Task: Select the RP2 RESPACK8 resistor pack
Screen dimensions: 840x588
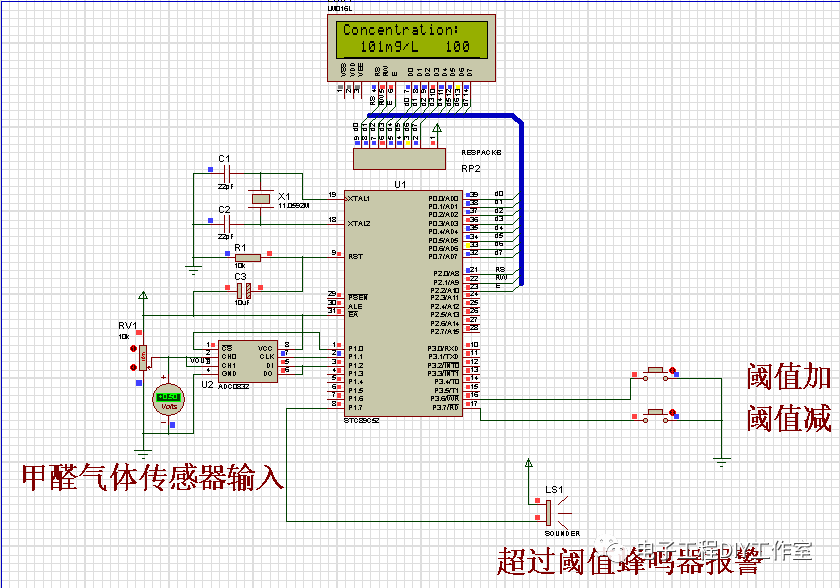Action: pos(399,159)
